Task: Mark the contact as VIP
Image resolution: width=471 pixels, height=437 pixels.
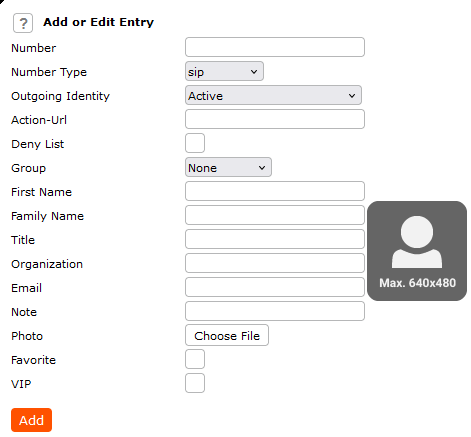Action: pyautogui.click(x=195, y=383)
